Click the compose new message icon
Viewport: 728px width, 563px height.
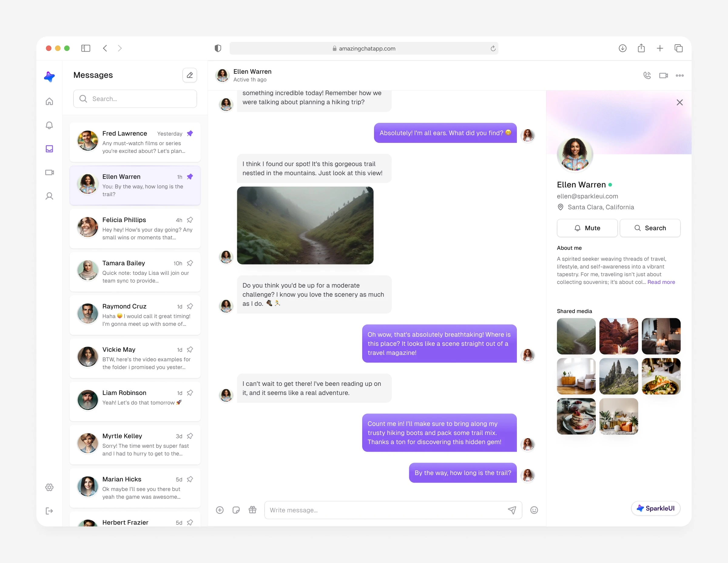coord(190,75)
